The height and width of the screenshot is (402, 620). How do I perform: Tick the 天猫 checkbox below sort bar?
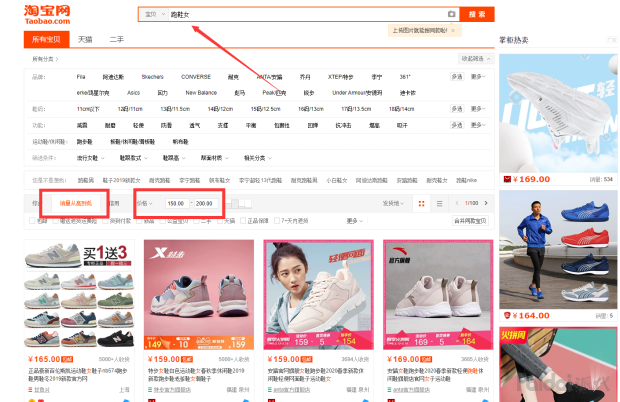pyautogui.click(x=220, y=221)
